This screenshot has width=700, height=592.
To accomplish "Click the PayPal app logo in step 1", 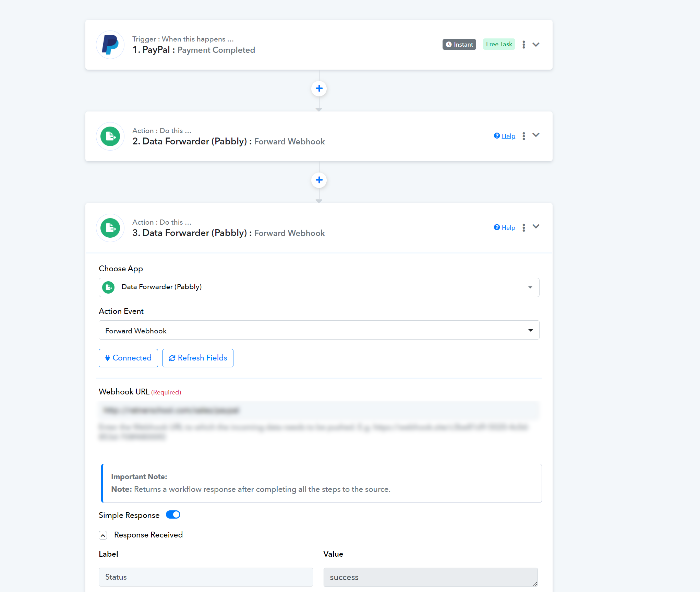I will [x=110, y=45].
